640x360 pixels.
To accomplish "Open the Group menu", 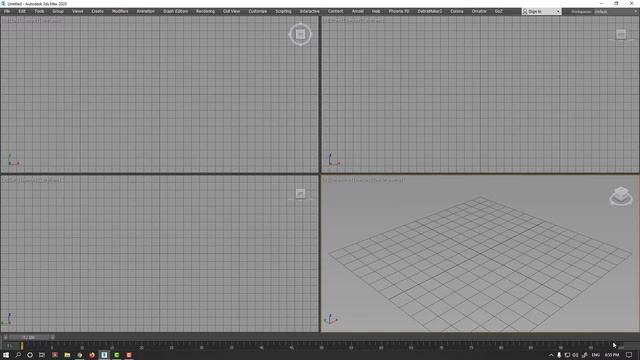I will 58,11.
